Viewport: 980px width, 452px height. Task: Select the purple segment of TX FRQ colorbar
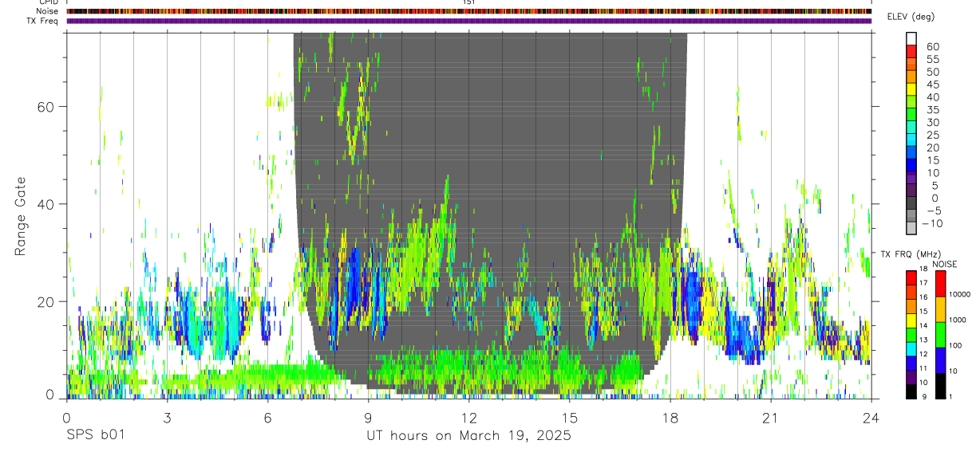[911, 379]
